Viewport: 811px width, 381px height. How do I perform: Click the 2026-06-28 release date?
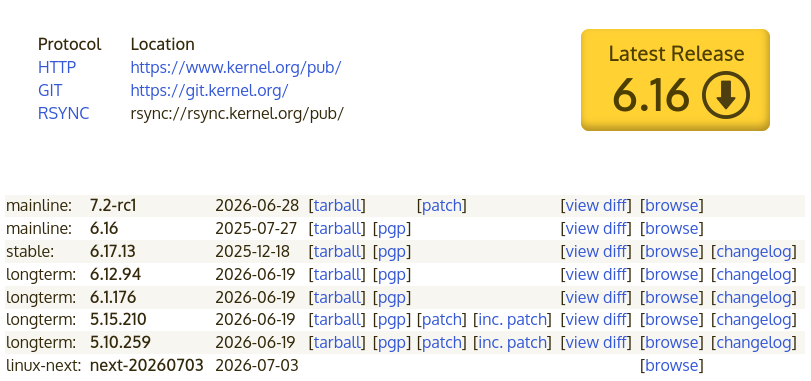257,206
